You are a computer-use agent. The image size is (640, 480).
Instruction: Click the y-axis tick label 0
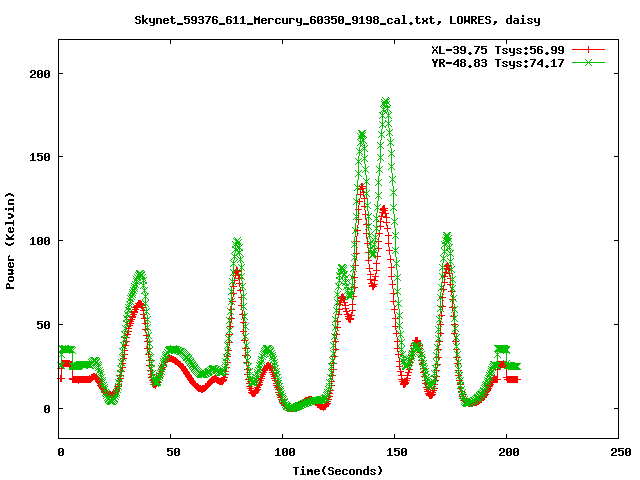pyautogui.click(x=47, y=409)
